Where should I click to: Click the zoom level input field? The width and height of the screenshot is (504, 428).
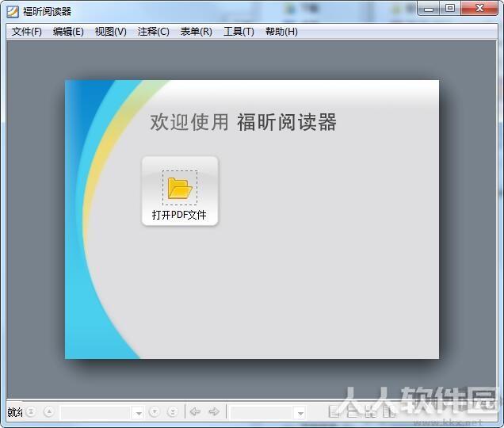pos(262,413)
